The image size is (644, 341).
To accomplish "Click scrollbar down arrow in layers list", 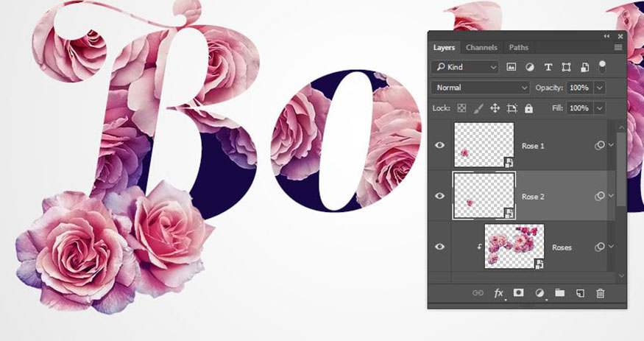I will point(621,276).
